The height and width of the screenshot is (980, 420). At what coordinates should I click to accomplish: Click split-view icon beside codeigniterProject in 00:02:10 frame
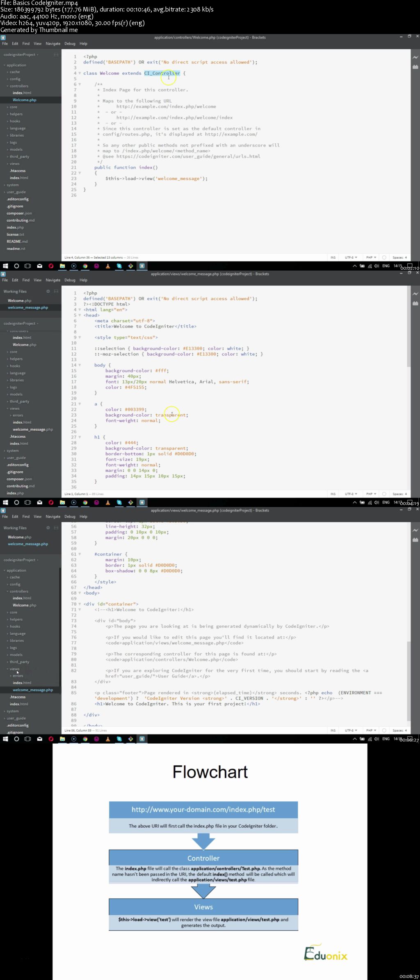point(56,55)
